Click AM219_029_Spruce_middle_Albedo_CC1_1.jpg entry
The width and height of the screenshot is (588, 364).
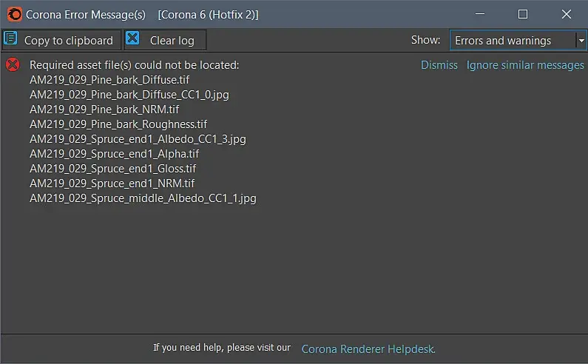[143, 198]
